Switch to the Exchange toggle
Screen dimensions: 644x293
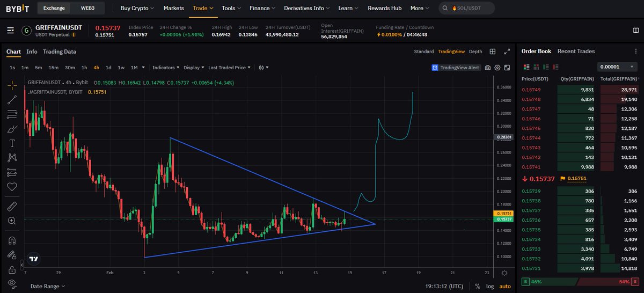[54, 8]
